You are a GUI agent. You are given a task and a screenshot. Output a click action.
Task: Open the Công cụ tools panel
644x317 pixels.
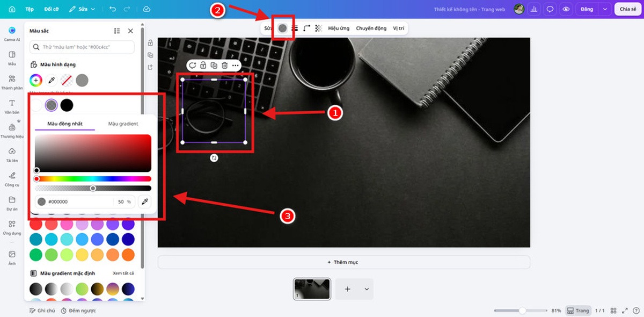12,179
